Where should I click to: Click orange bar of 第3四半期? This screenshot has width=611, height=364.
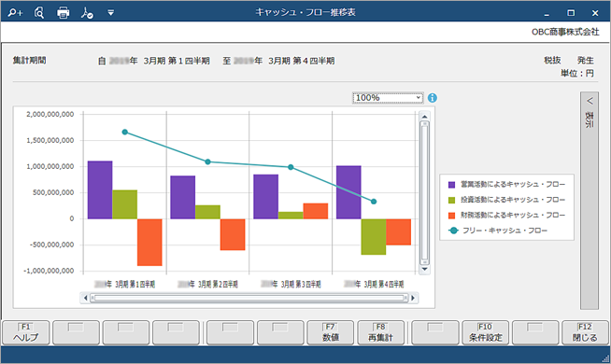click(316, 211)
